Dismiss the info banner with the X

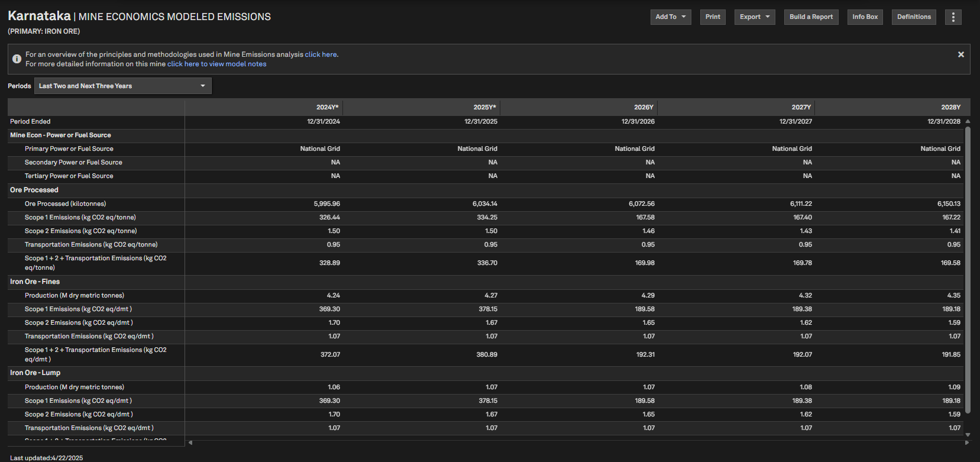(961, 54)
